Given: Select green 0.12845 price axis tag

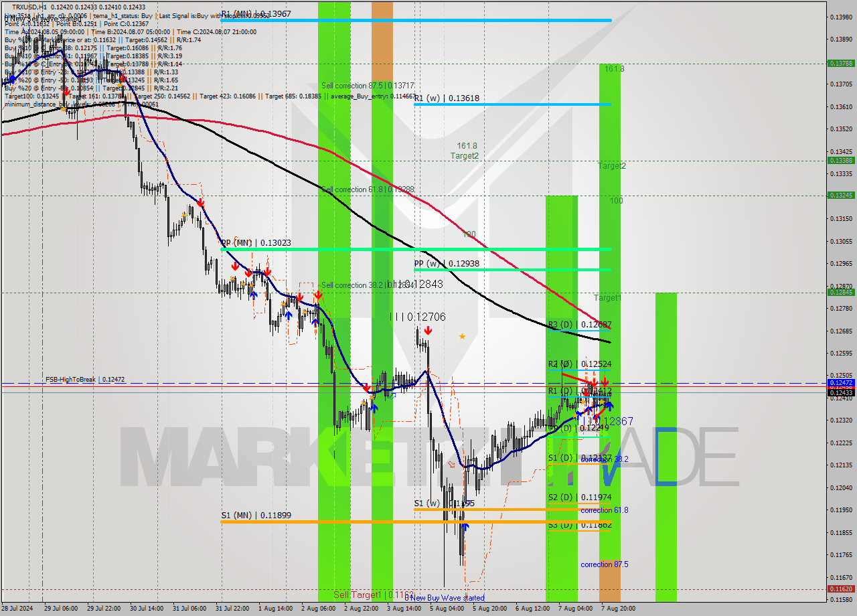Looking at the screenshot, I should pos(841,292).
